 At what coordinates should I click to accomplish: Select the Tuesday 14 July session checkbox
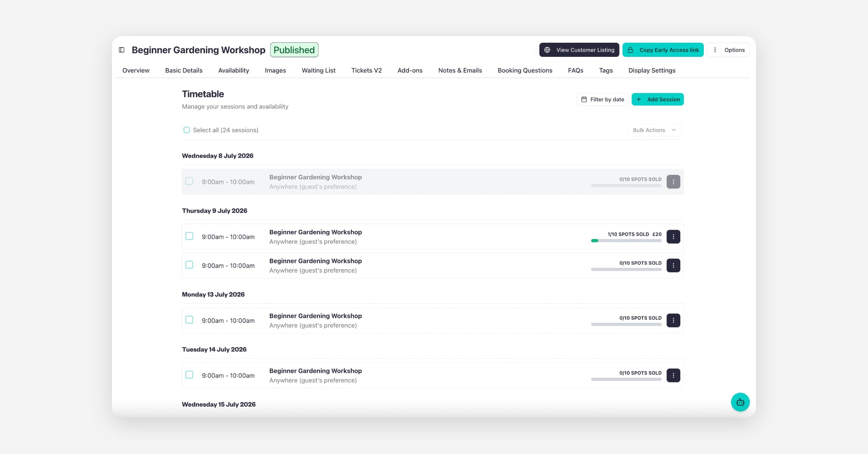point(189,375)
